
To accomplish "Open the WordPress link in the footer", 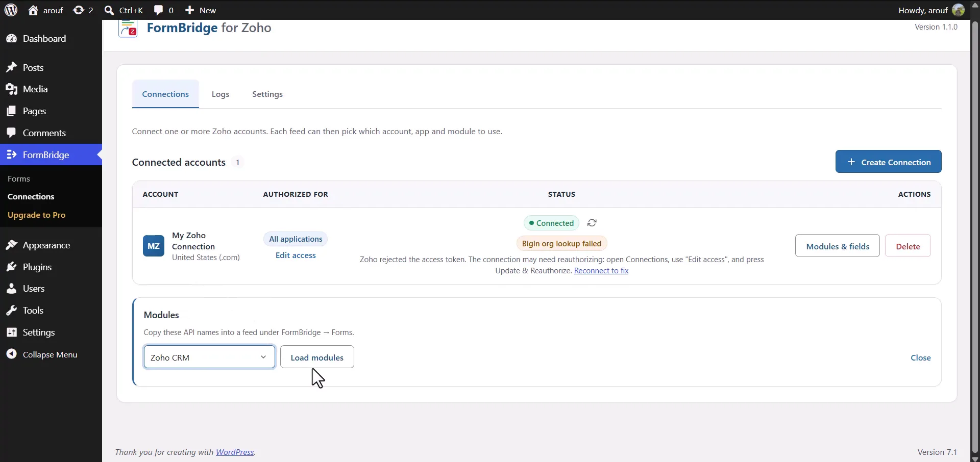I will click(x=235, y=452).
